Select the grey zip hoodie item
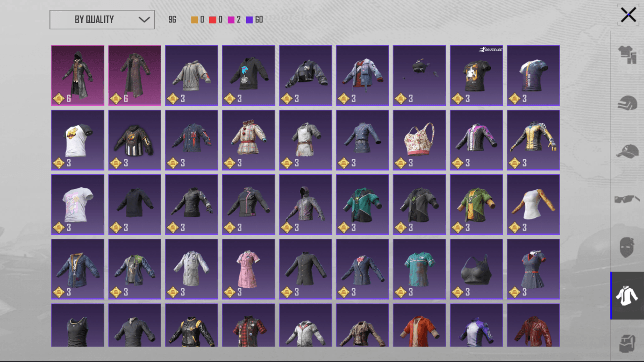The width and height of the screenshot is (644, 362). [192, 75]
